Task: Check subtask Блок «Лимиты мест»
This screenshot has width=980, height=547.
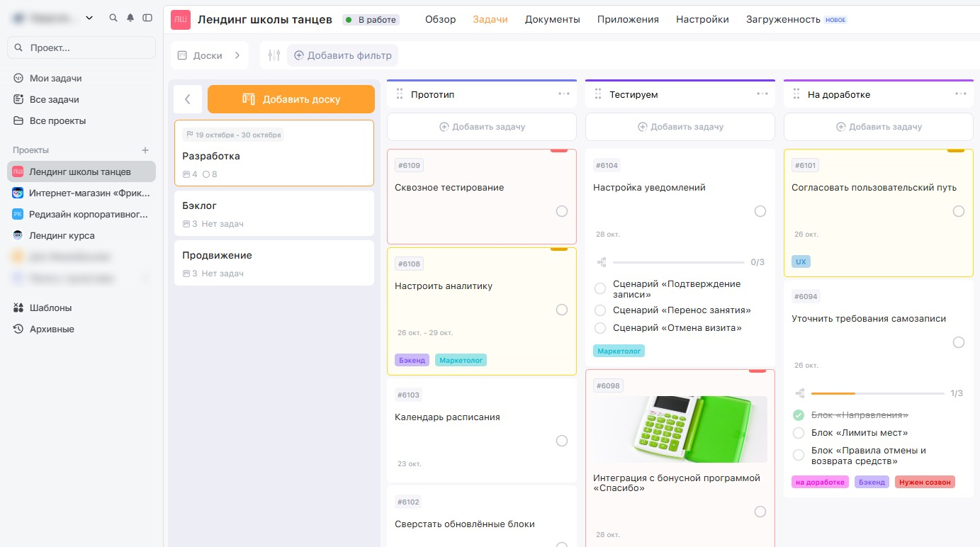Action: pos(799,433)
